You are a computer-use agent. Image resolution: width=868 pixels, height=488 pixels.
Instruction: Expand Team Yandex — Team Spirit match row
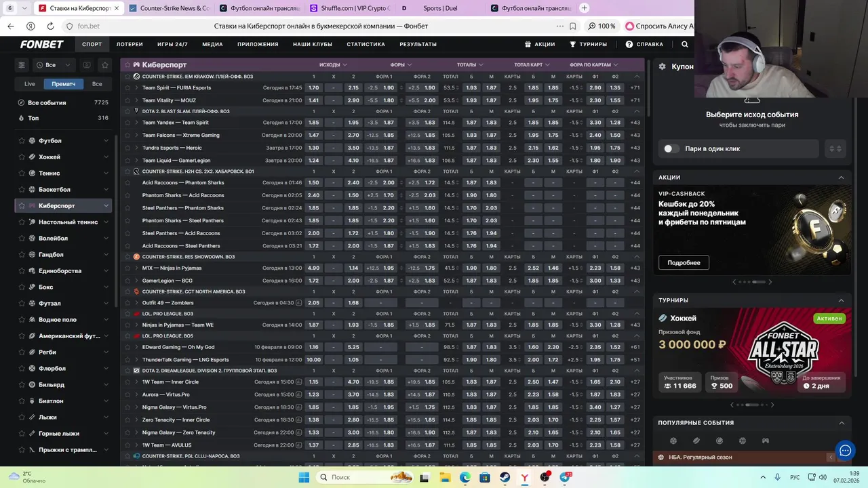136,123
